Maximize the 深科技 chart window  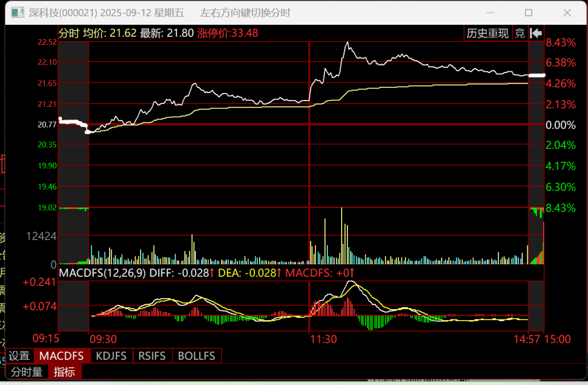tap(529, 13)
